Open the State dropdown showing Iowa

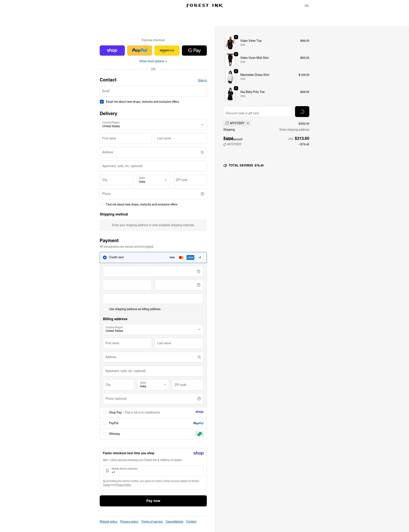[x=153, y=180]
